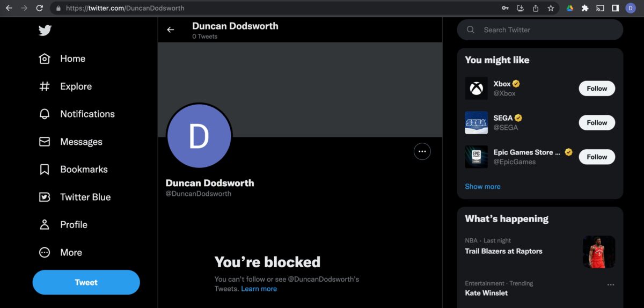This screenshot has width=644, height=308.
Task: Click the Learn more link
Action: pos(259,289)
